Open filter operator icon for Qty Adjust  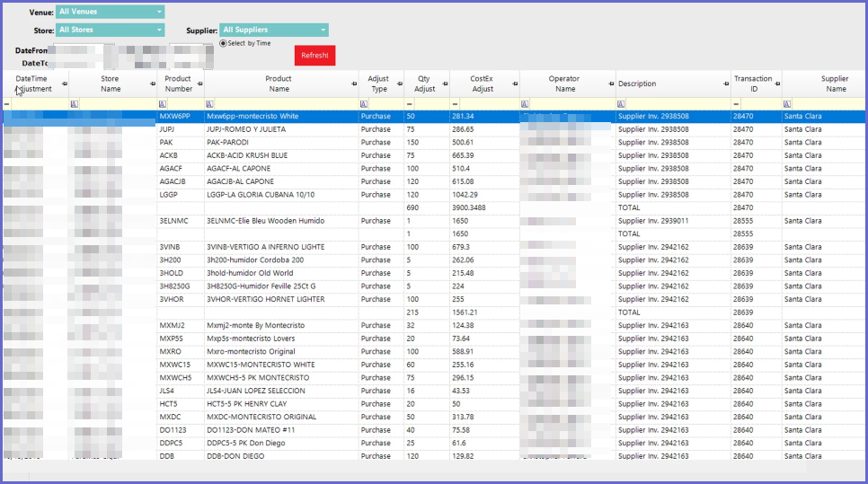click(x=409, y=104)
